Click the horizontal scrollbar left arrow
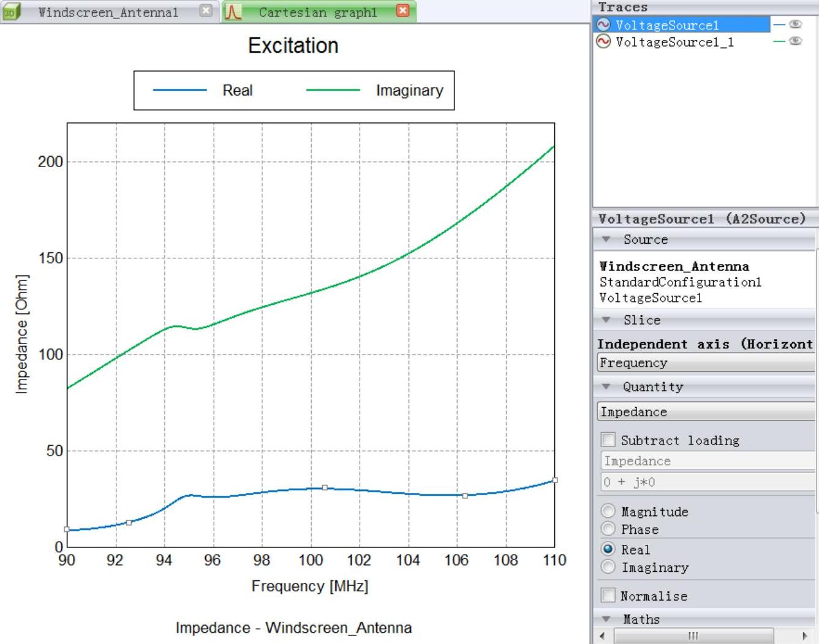Screen dimensions: 819x644 602,636
